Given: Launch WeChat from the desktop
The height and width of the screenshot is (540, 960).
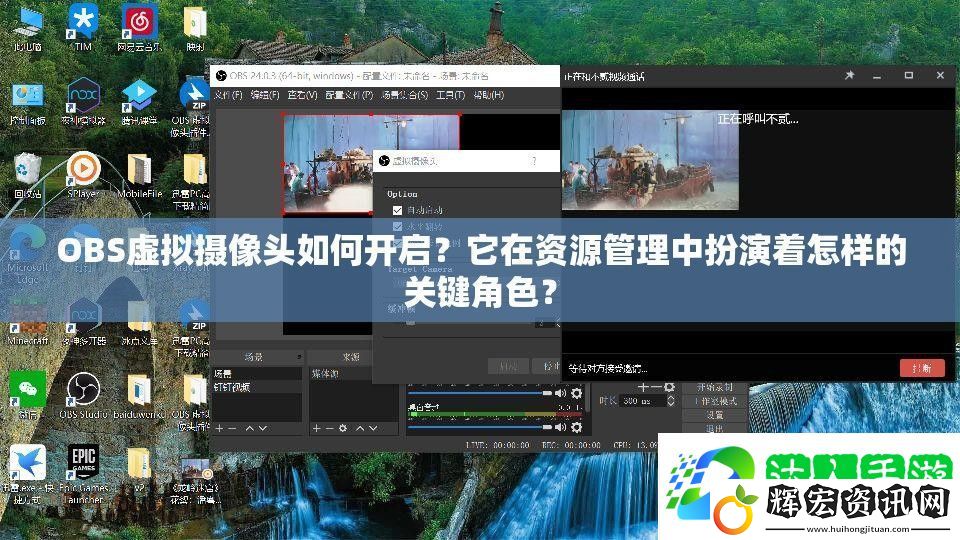Looking at the screenshot, I should pyautogui.click(x=28, y=395).
